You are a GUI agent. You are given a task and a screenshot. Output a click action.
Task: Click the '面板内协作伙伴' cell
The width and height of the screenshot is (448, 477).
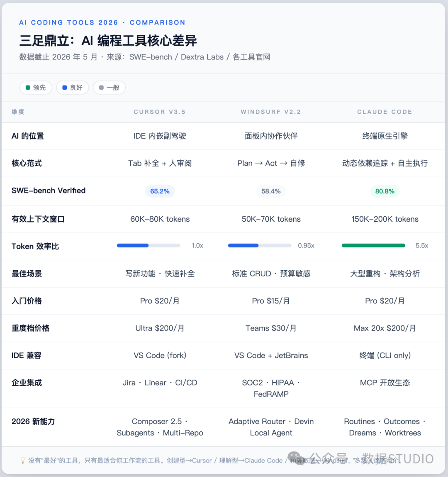pos(271,136)
